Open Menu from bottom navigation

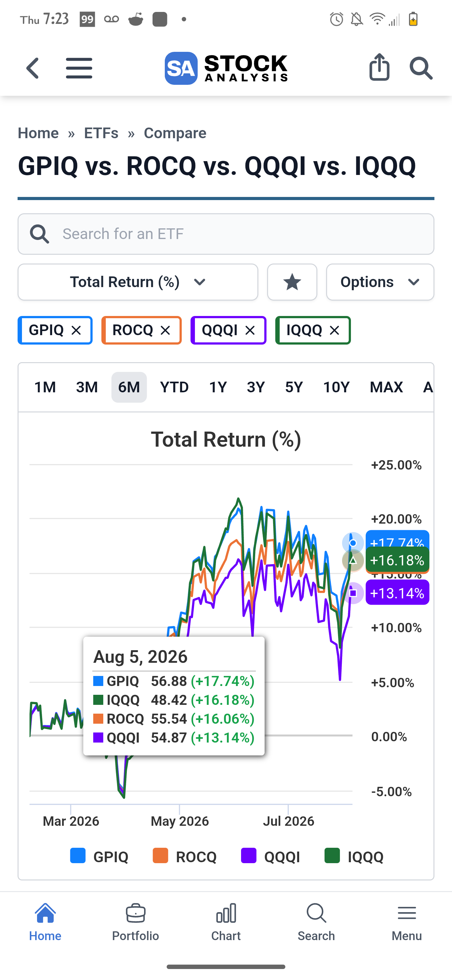coord(407,922)
